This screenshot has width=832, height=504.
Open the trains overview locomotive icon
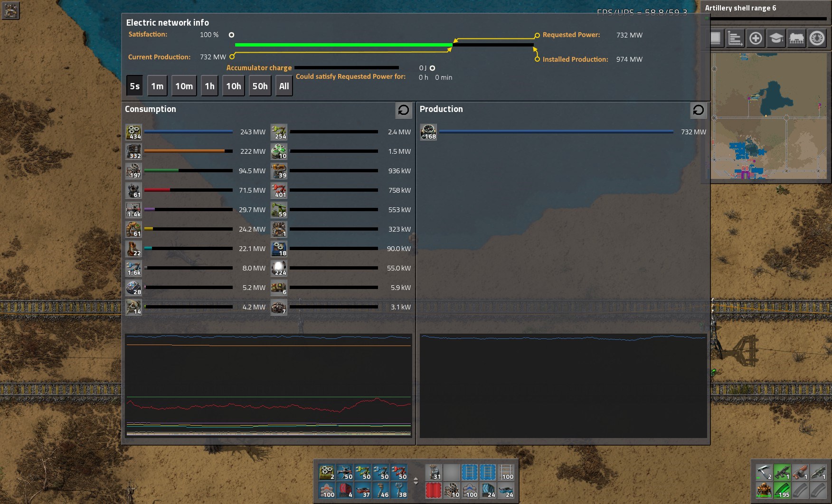pos(796,38)
